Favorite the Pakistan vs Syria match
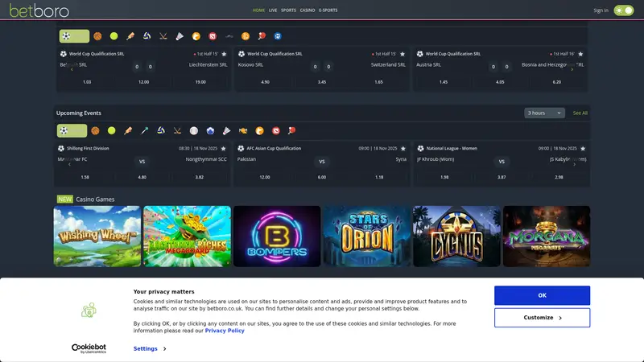 pos(403,149)
